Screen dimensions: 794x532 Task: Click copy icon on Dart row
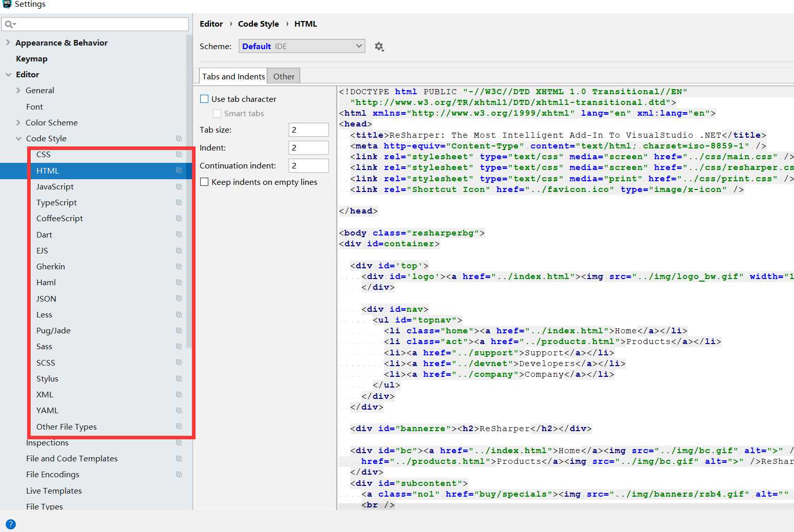[x=179, y=235]
